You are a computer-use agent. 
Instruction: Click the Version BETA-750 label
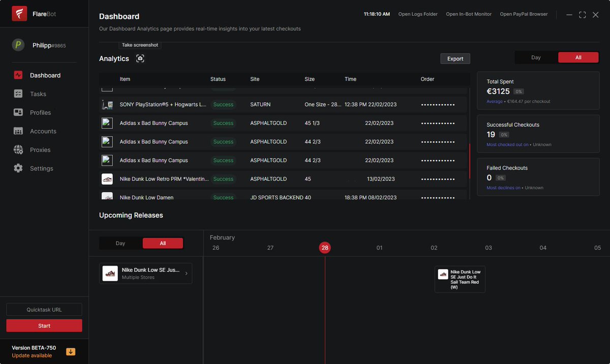tap(34, 348)
